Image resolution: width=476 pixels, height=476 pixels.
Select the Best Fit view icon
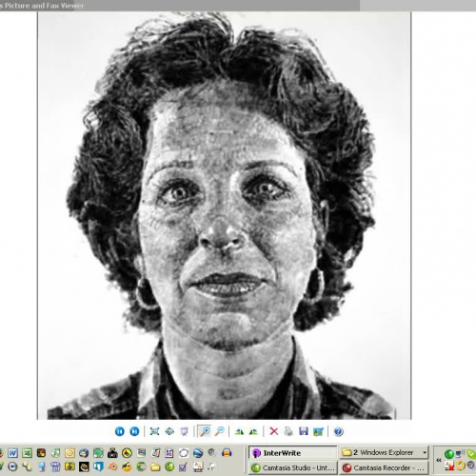pos(154,431)
